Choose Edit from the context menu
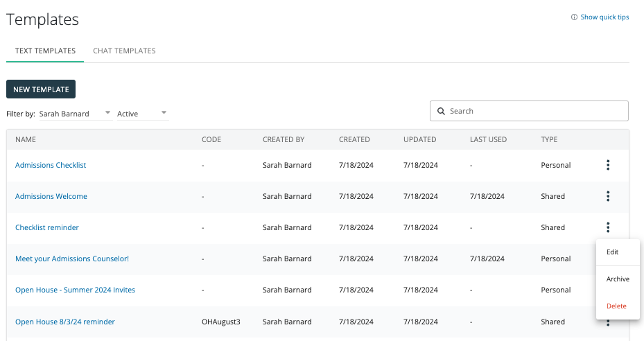 tap(612, 252)
